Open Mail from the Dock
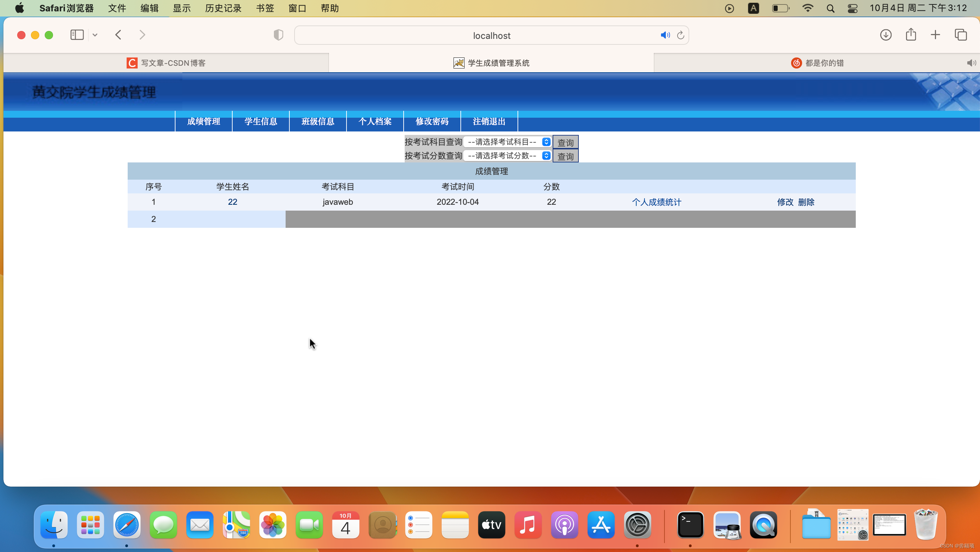Viewport: 980px width, 552px height. (x=200, y=525)
